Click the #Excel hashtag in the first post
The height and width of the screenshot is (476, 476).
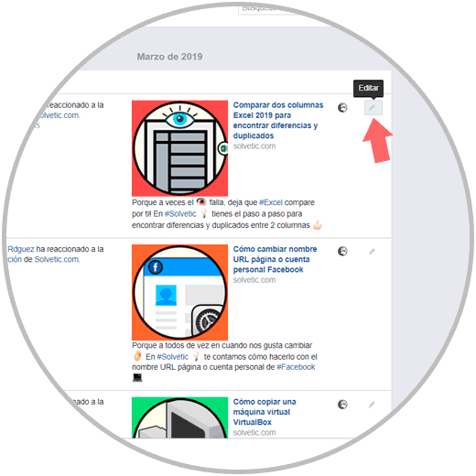click(x=271, y=202)
